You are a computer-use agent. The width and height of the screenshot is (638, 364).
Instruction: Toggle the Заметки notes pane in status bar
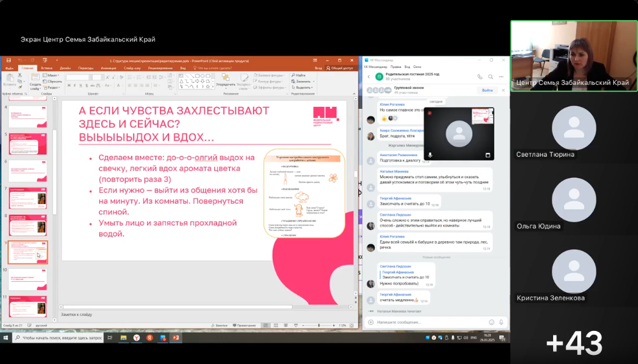pos(221,325)
